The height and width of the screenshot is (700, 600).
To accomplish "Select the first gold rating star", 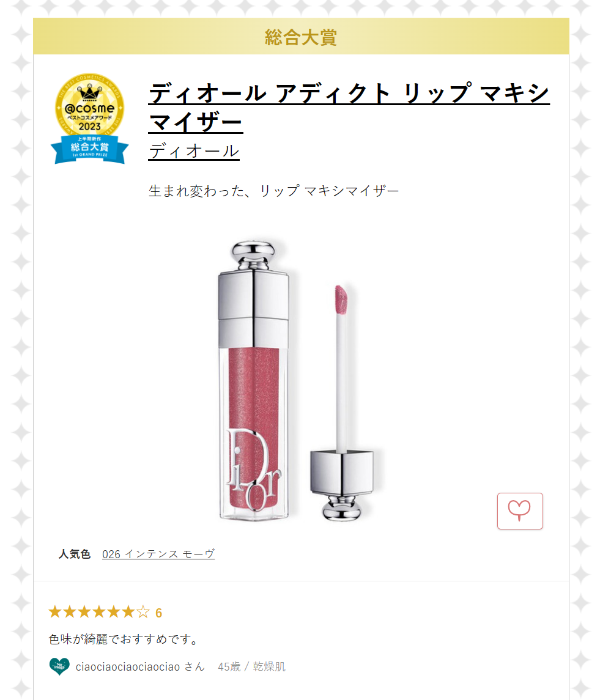I will click(x=55, y=612).
